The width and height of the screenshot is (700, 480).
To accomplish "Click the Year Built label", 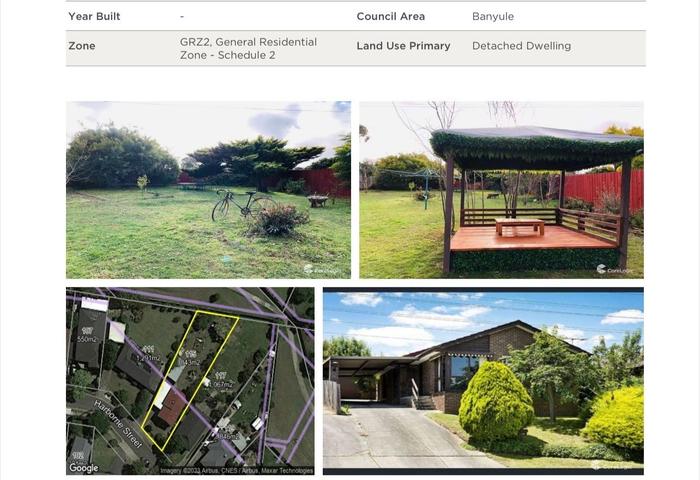I will (x=94, y=17).
